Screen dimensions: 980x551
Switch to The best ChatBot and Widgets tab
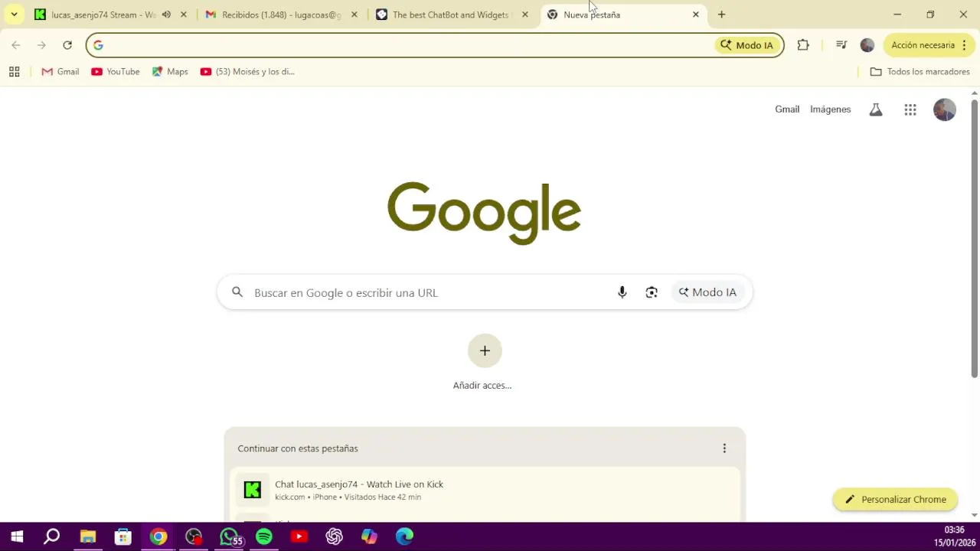(x=450, y=15)
